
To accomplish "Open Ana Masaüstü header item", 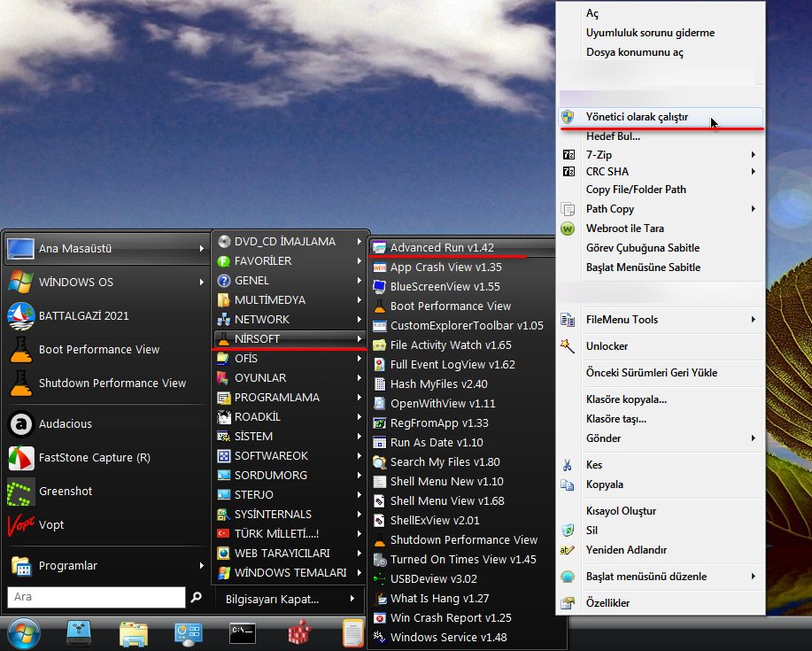I will coord(105,249).
